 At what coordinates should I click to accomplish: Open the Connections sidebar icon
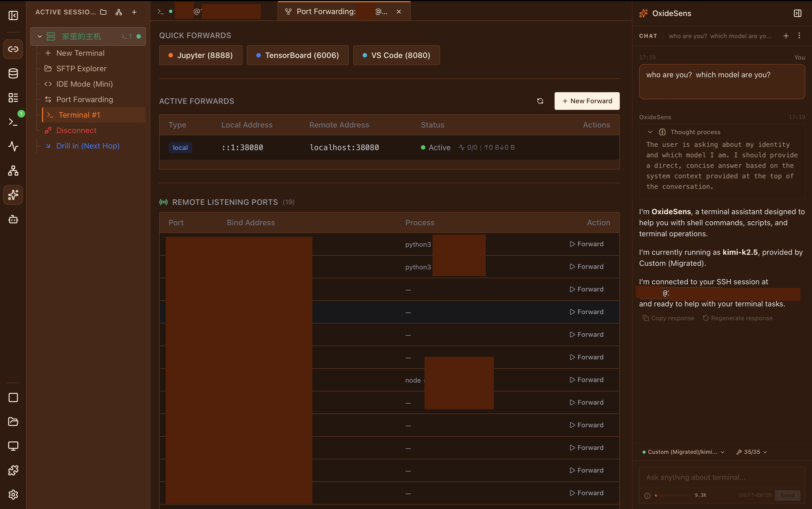(x=13, y=49)
